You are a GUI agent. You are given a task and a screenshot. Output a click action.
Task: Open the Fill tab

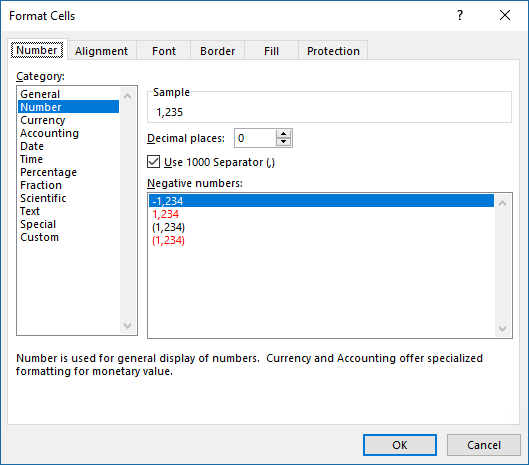(271, 51)
